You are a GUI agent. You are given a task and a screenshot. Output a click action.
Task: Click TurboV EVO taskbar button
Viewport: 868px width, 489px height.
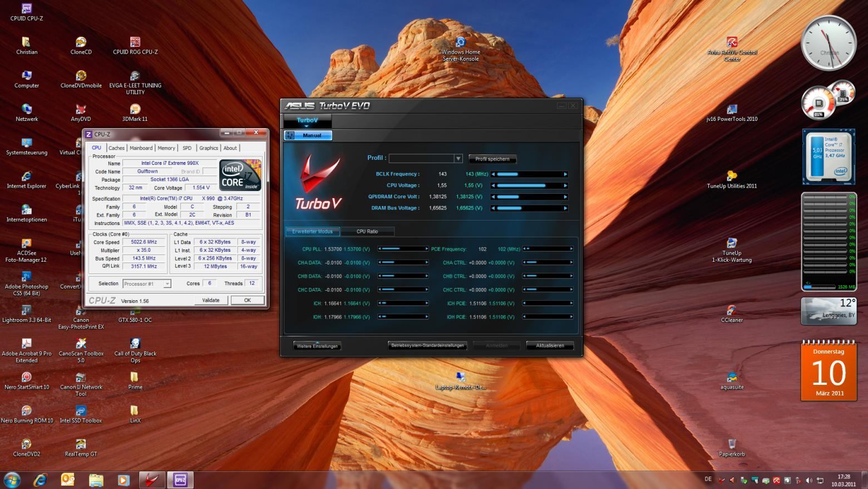[x=151, y=480]
